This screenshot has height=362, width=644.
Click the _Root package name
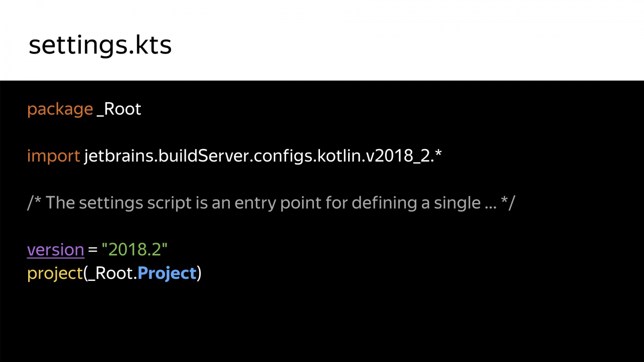point(119,109)
